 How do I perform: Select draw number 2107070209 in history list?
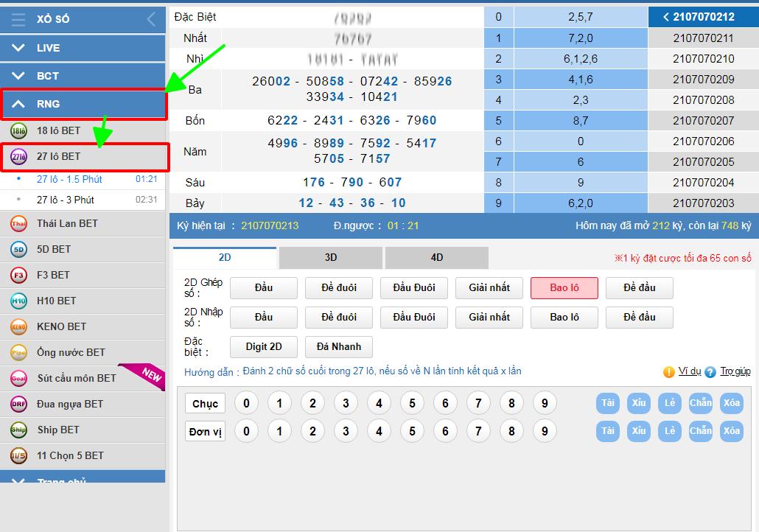coord(703,80)
